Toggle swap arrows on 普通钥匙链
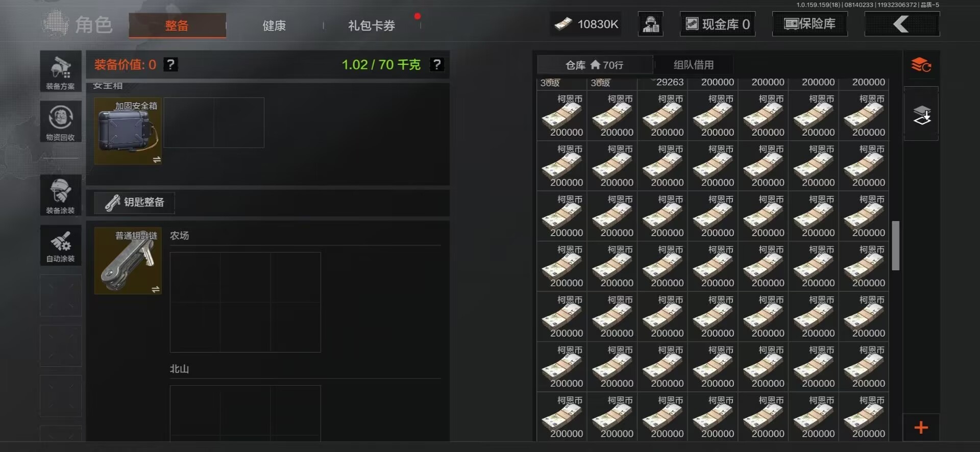980x452 pixels. click(156, 289)
